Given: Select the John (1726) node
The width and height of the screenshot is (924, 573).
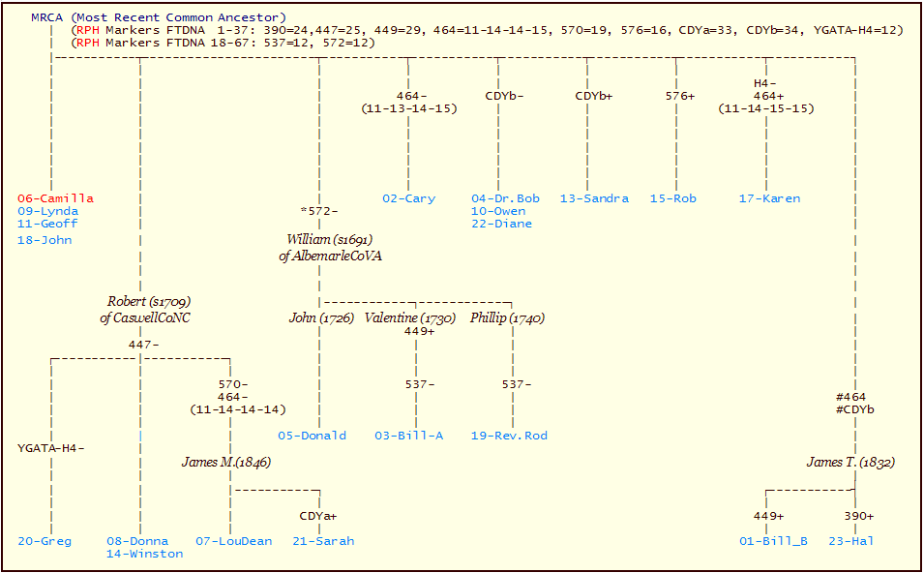Looking at the screenshot, I should (x=322, y=318).
